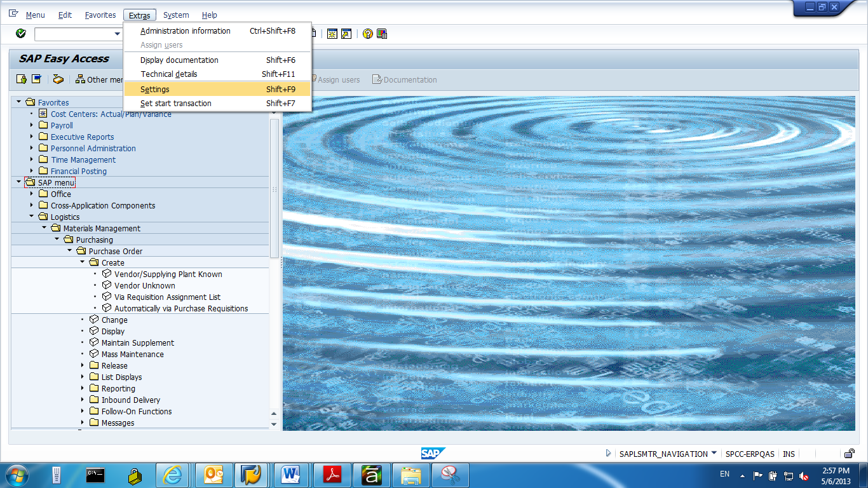Expand the Payroll folder node
Screen dimensions: 868x488
[31, 125]
